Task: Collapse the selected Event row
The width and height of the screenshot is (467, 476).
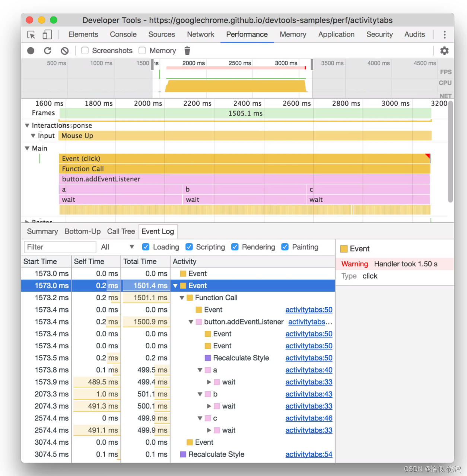Action: tap(175, 286)
